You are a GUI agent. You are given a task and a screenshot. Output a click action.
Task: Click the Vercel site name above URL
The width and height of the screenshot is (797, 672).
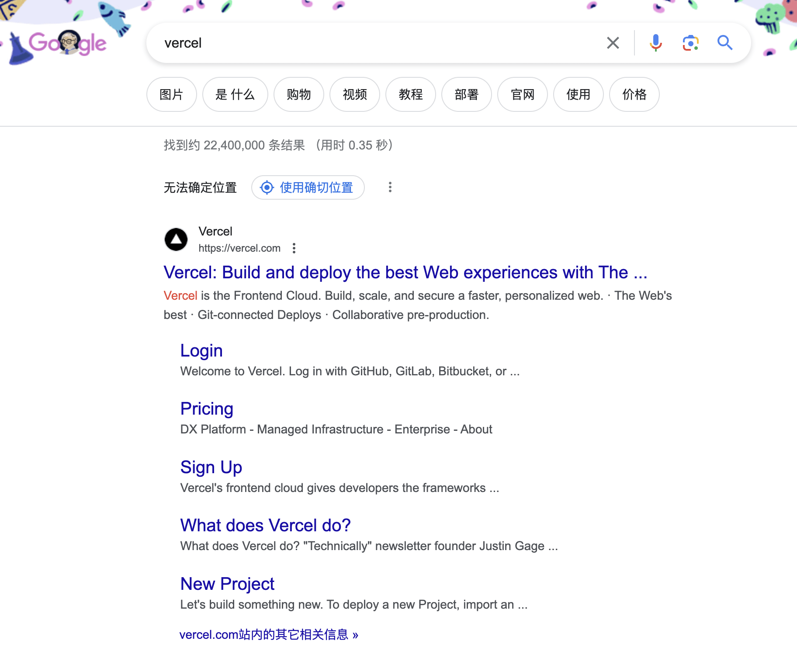(215, 232)
